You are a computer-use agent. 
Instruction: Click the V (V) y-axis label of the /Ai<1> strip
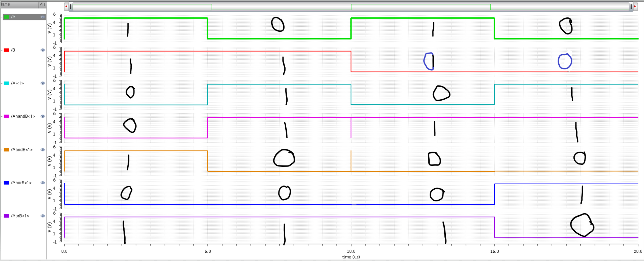click(x=49, y=95)
